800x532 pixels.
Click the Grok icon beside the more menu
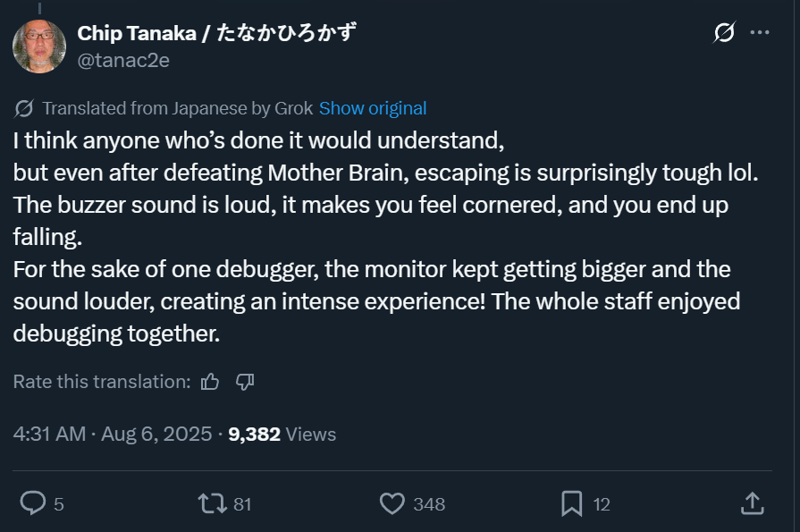(x=724, y=33)
